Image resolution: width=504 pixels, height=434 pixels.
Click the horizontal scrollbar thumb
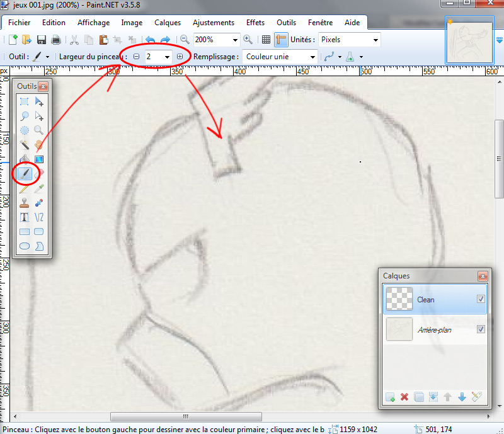[x=186, y=416]
